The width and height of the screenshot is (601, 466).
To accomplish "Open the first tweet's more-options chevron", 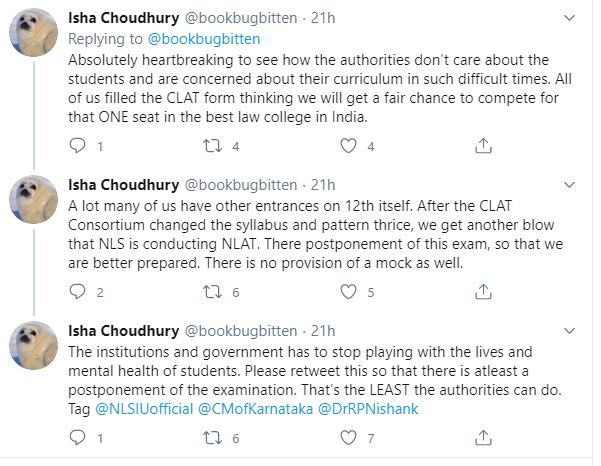I will [569, 19].
